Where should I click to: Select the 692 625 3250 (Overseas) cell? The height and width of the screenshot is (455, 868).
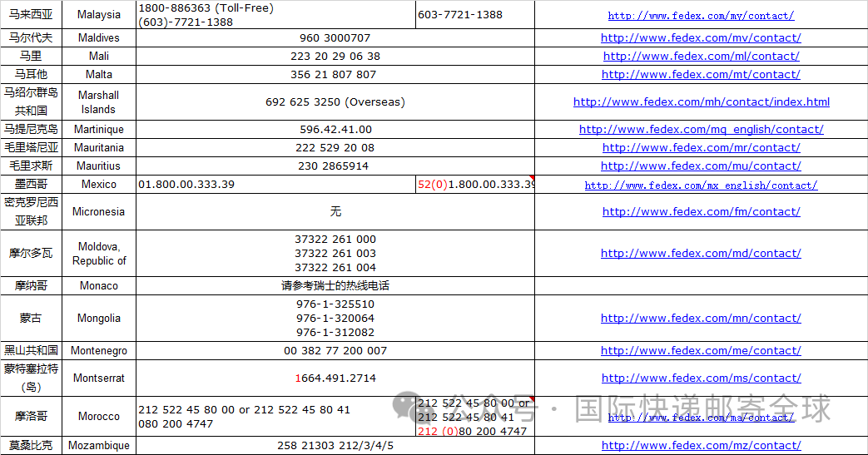click(335, 101)
